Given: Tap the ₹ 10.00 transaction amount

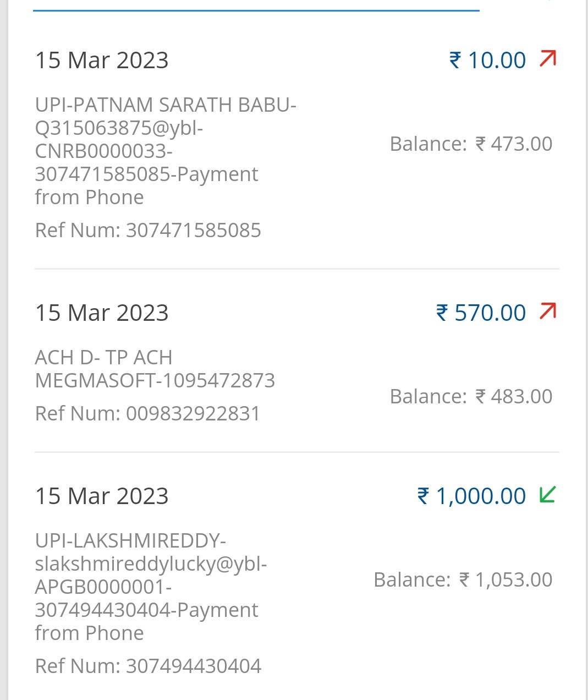Looking at the screenshot, I should 487,60.
